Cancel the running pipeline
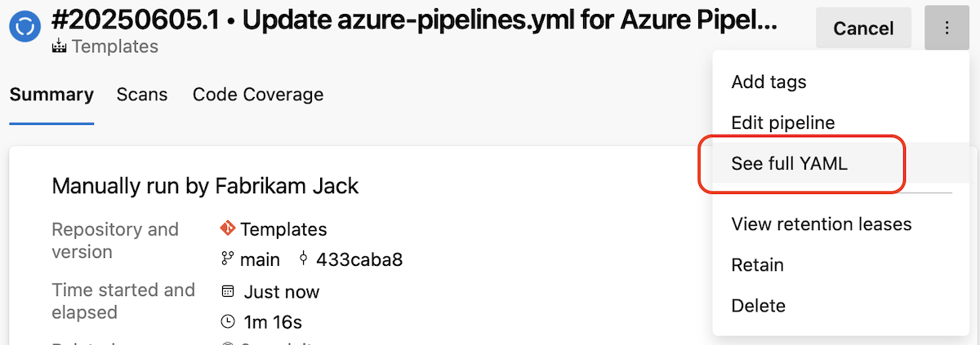The height and width of the screenshot is (345, 980). point(863,29)
